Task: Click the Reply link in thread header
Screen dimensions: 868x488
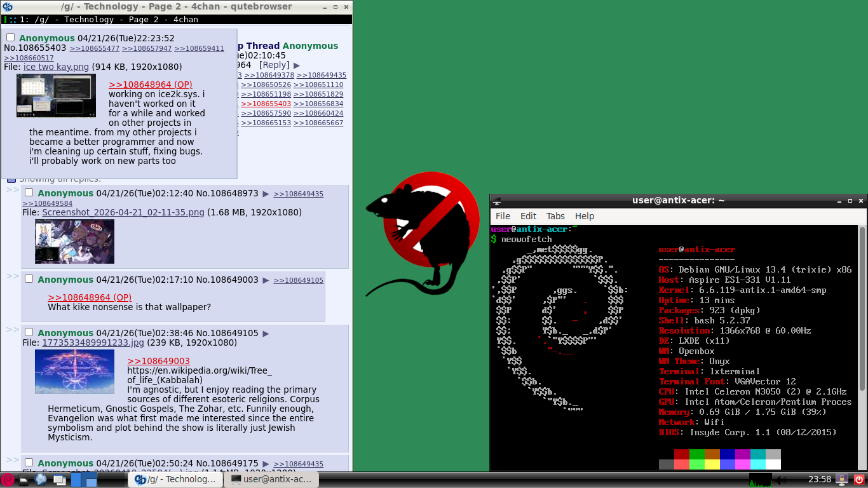Action: [x=275, y=65]
